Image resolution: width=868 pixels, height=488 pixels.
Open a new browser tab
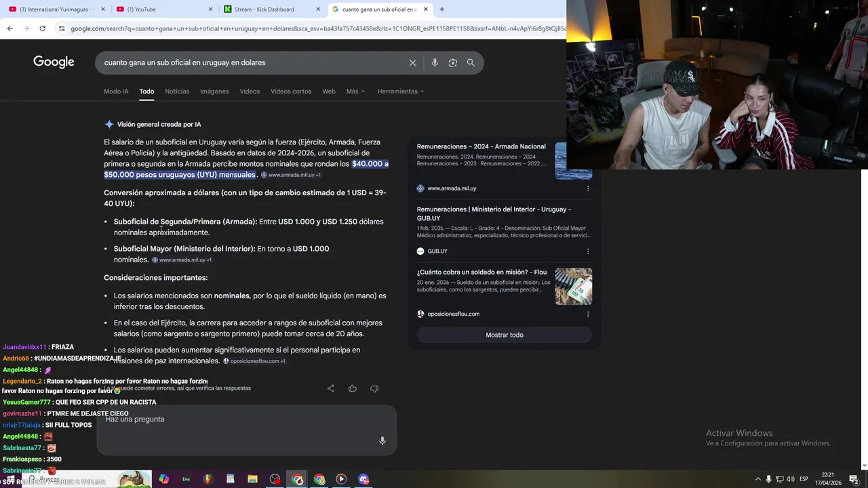coord(442,9)
